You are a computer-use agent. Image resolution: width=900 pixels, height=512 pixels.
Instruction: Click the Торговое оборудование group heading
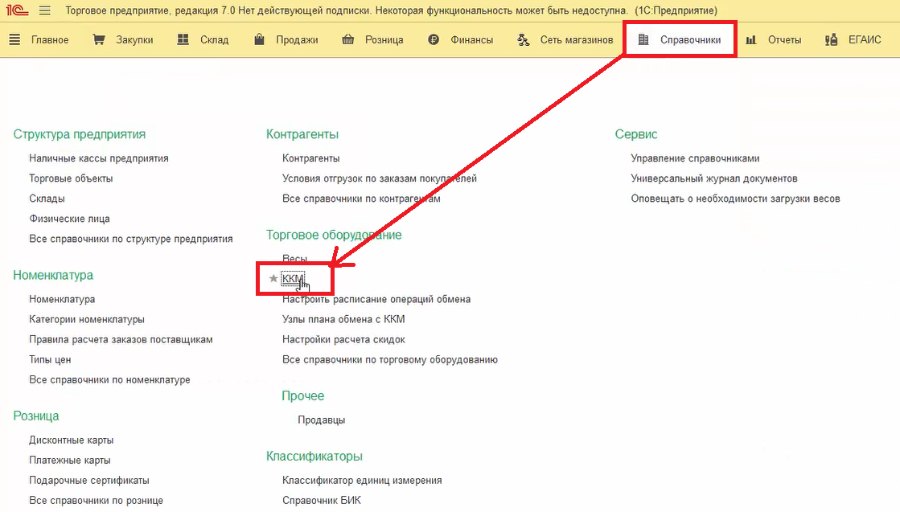333,235
